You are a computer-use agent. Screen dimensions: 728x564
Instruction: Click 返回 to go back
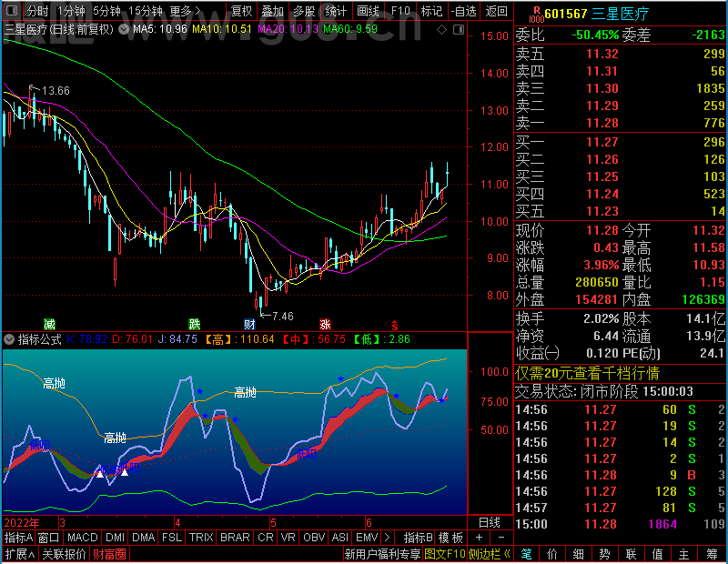coord(496,11)
